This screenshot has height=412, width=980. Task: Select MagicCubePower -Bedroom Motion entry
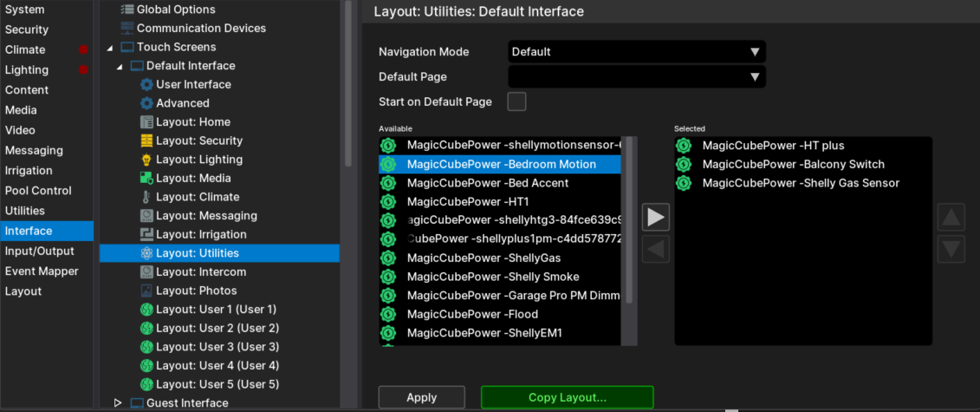[x=500, y=165]
